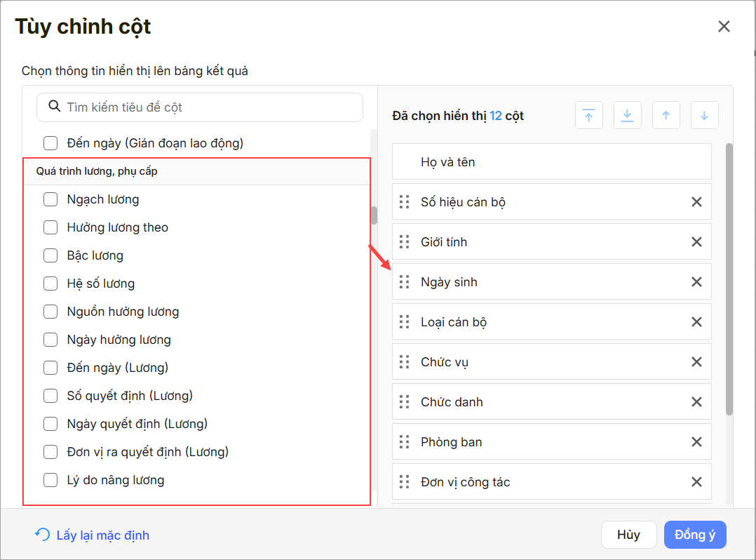
Task: Remove the Phòng ban column
Action: point(696,442)
